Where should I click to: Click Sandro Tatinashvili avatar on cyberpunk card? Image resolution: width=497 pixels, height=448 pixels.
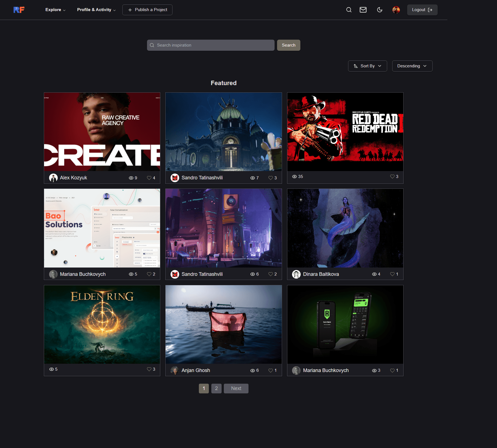[x=175, y=274]
